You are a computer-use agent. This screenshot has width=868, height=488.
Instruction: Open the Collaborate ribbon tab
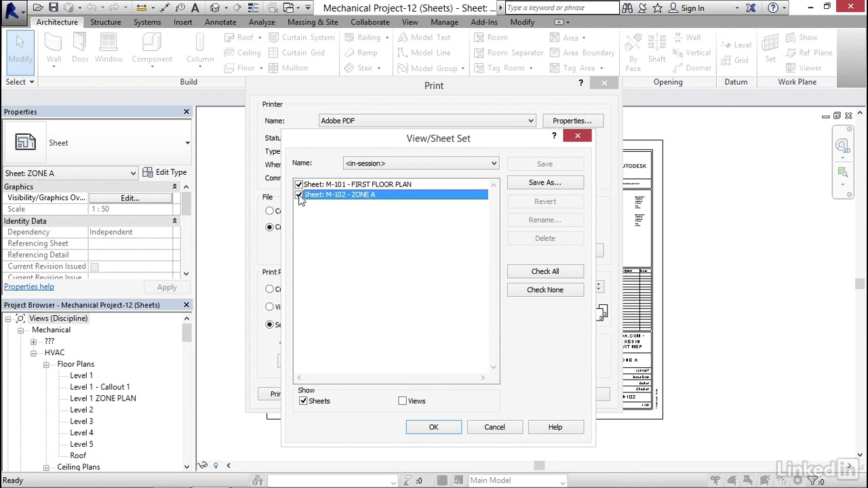pyautogui.click(x=370, y=22)
